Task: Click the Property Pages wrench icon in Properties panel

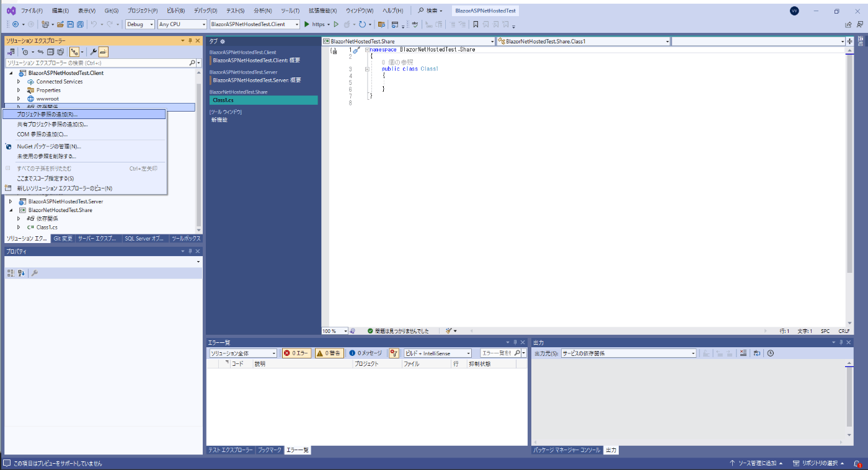Action: pyautogui.click(x=35, y=273)
